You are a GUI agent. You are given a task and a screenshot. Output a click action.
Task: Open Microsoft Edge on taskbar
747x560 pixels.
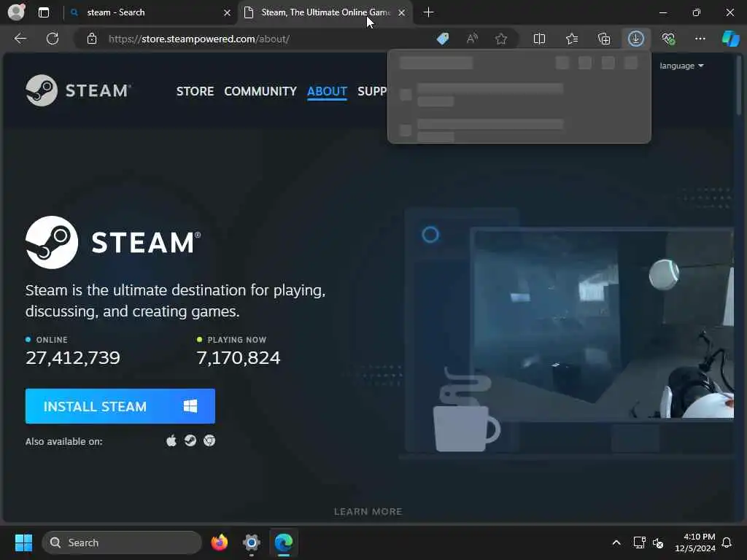pyautogui.click(x=284, y=542)
